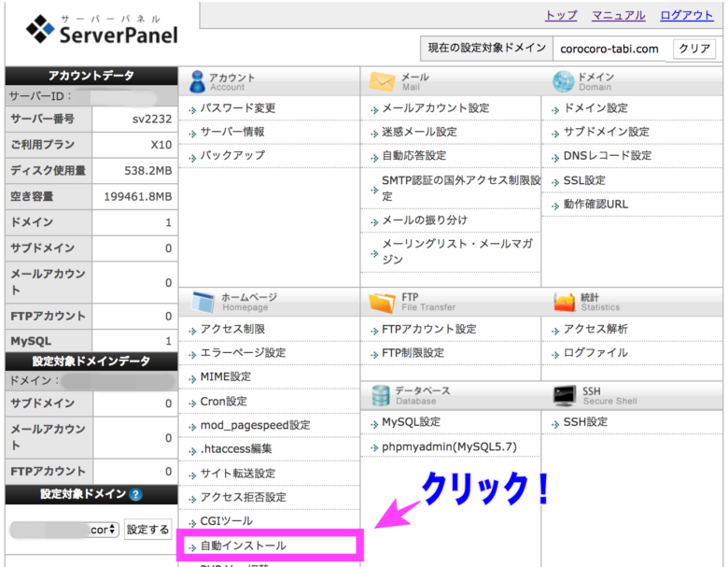Viewport: 728px width, 567px height.
Task: Open アクセス制限
Action: 232,329
